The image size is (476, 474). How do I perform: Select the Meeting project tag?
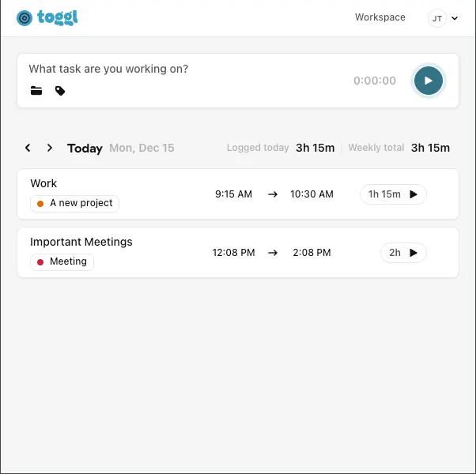point(62,261)
